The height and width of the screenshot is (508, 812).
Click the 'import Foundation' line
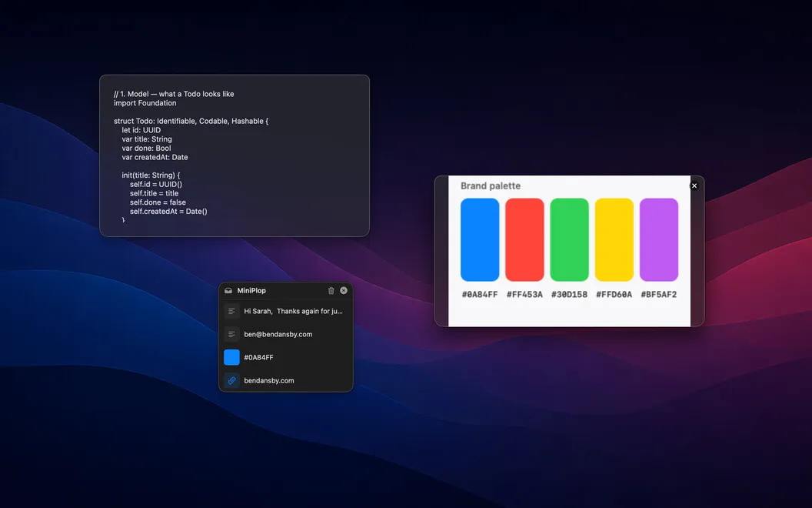coord(145,103)
